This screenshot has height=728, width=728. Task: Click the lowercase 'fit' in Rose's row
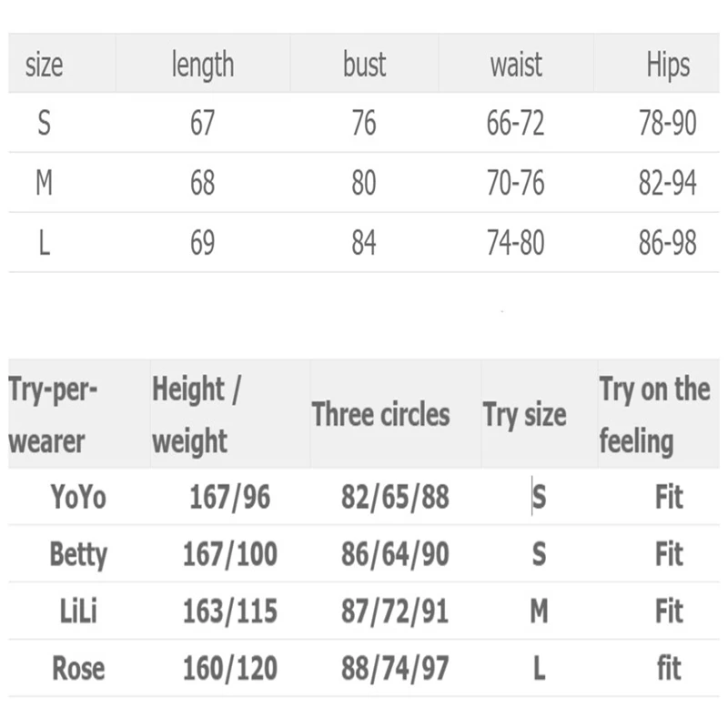669,669
